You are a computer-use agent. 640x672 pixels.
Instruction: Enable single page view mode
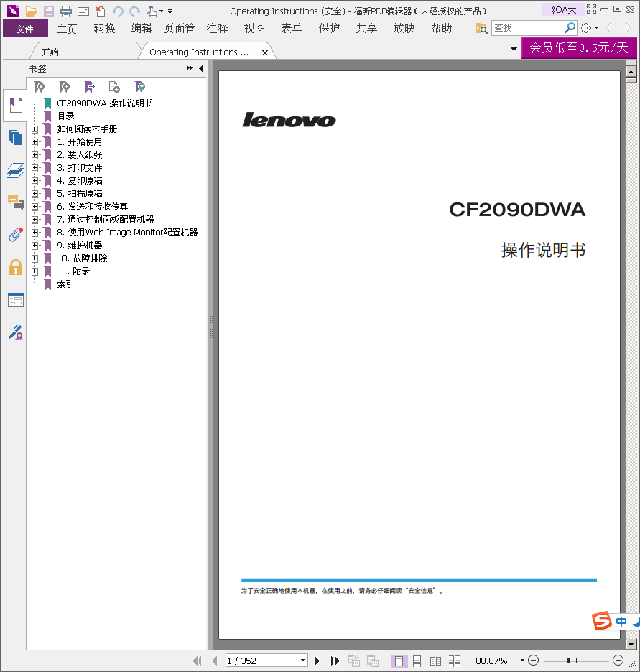coord(399,661)
